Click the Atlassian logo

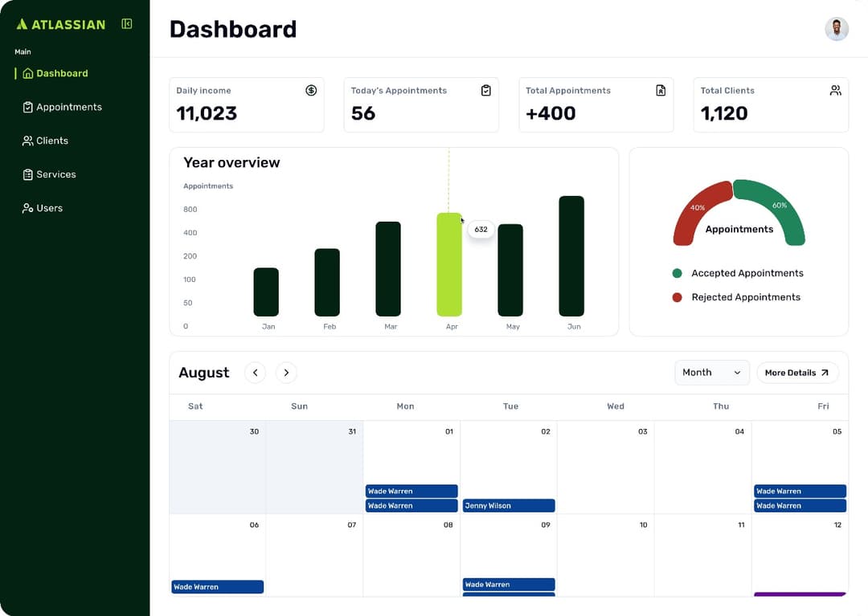[x=61, y=24]
